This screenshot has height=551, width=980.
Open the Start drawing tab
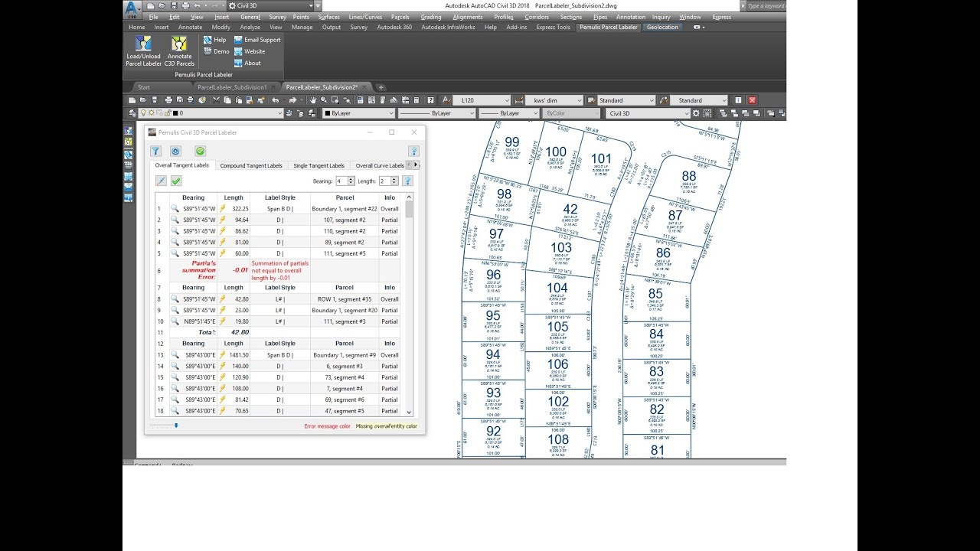click(144, 87)
